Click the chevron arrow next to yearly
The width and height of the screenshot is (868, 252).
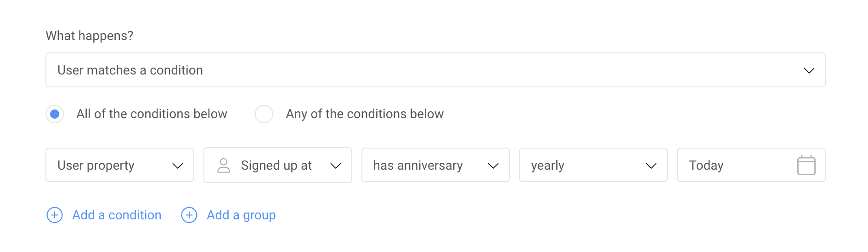coord(651,166)
